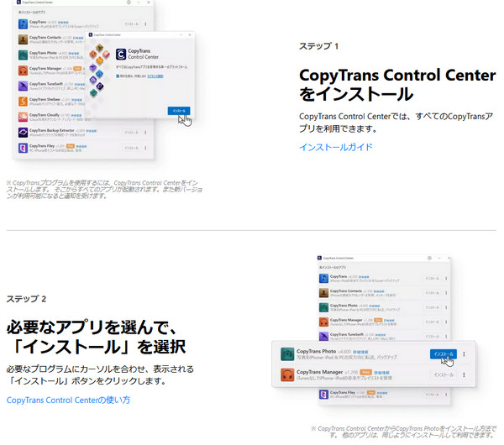
Task: Install CopyTrans Filey in Step 1 screenshot
Action: click(x=132, y=148)
